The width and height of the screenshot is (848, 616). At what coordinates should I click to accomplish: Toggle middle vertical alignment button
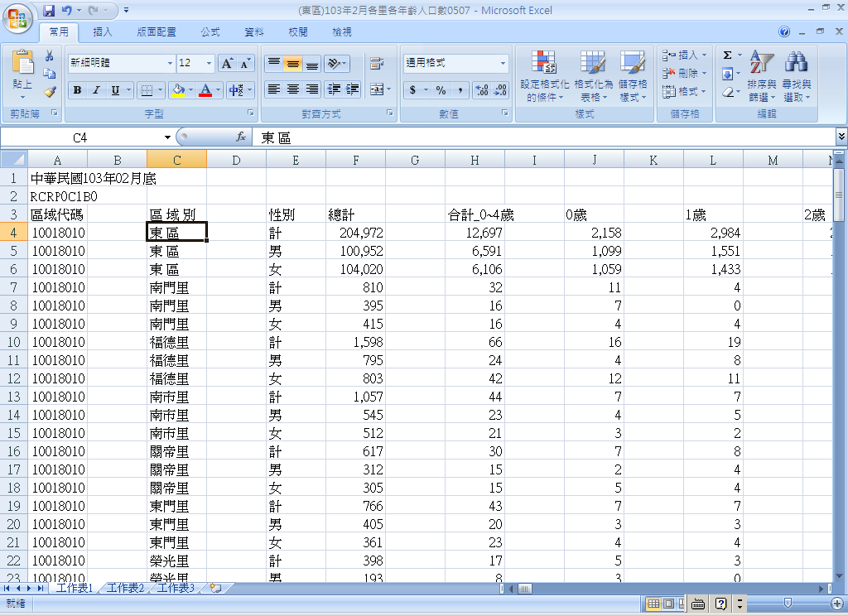292,64
